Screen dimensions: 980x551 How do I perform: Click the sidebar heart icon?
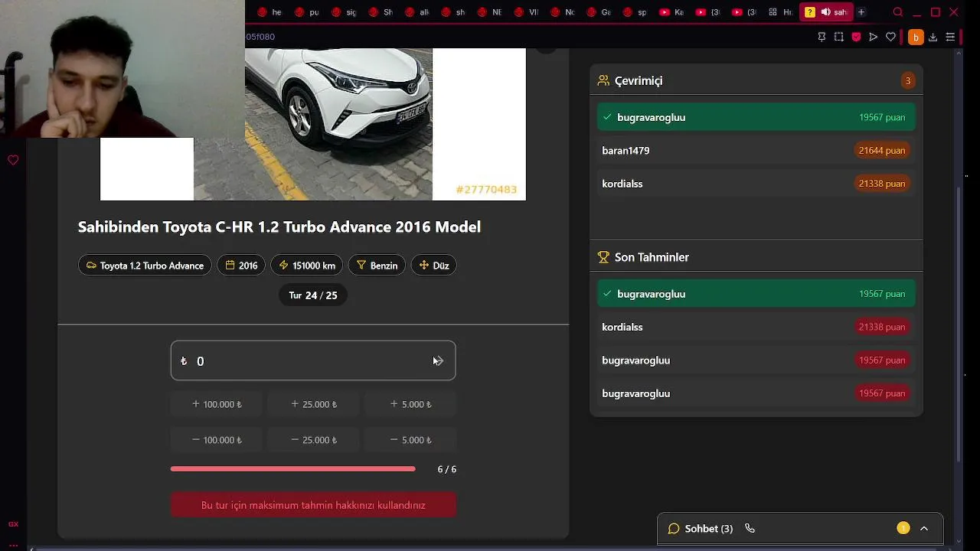[13, 160]
